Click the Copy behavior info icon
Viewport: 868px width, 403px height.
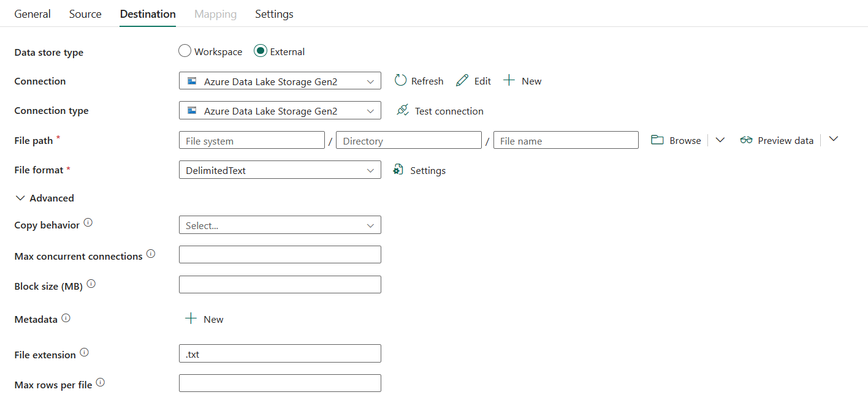tap(88, 223)
